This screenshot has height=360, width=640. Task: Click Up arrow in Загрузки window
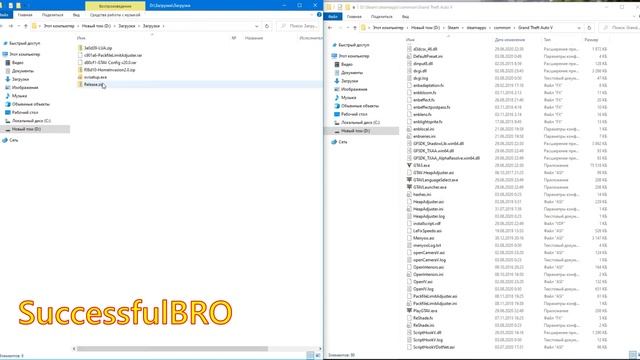(x=26, y=26)
